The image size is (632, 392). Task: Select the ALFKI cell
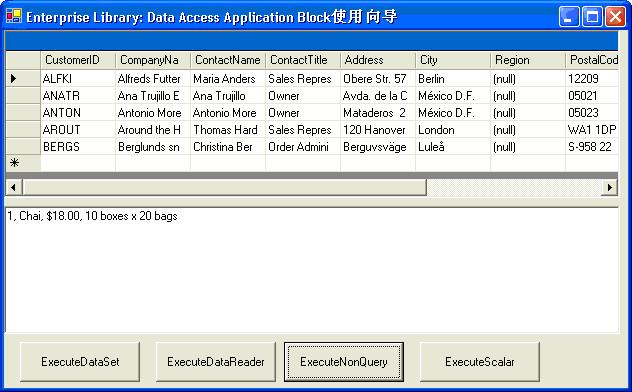[78, 79]
